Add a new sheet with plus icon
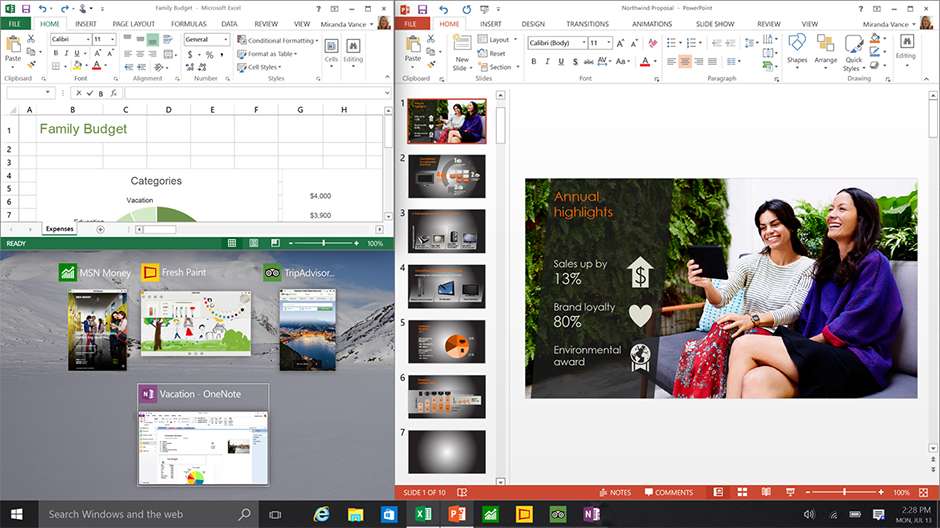The height and width of the screenshot is (528, 940). coord(100,229)
